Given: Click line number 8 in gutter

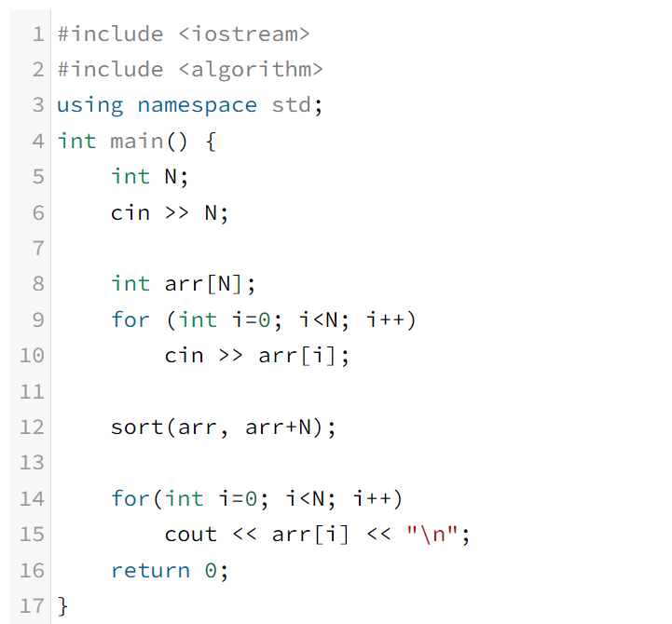Looking at the screenshot, I should pyautogui.click(x=38, y=284).
